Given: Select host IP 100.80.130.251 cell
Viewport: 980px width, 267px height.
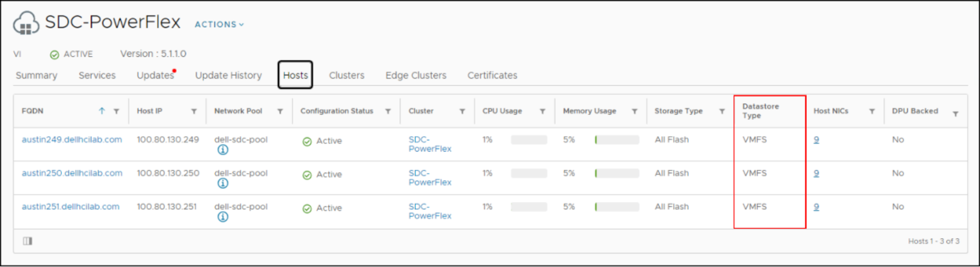Looking at the screenshot, I should [167, 207].
